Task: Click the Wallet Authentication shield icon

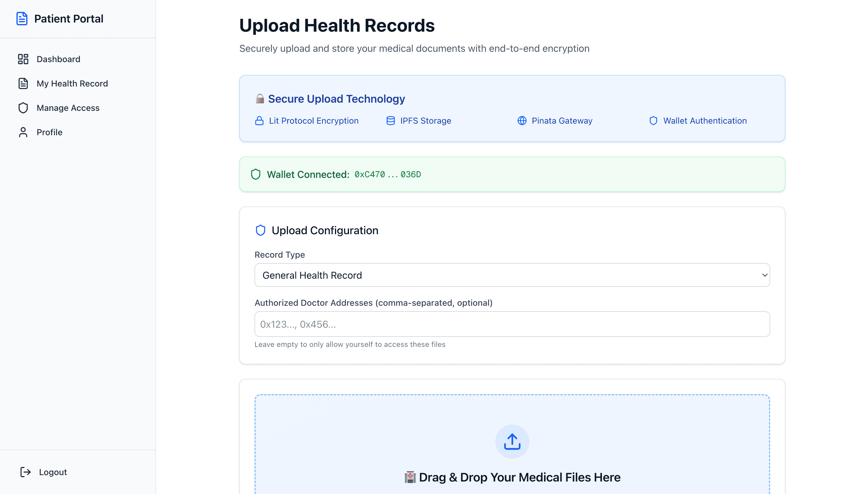Action: [653, 121]
